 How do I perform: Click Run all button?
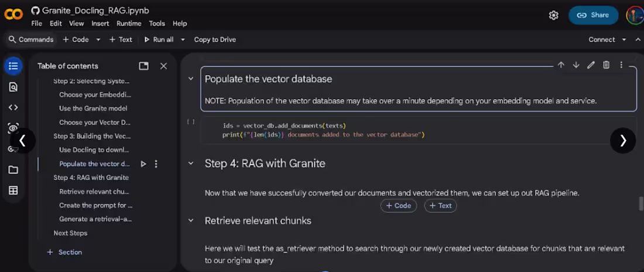tap(159, 39)
